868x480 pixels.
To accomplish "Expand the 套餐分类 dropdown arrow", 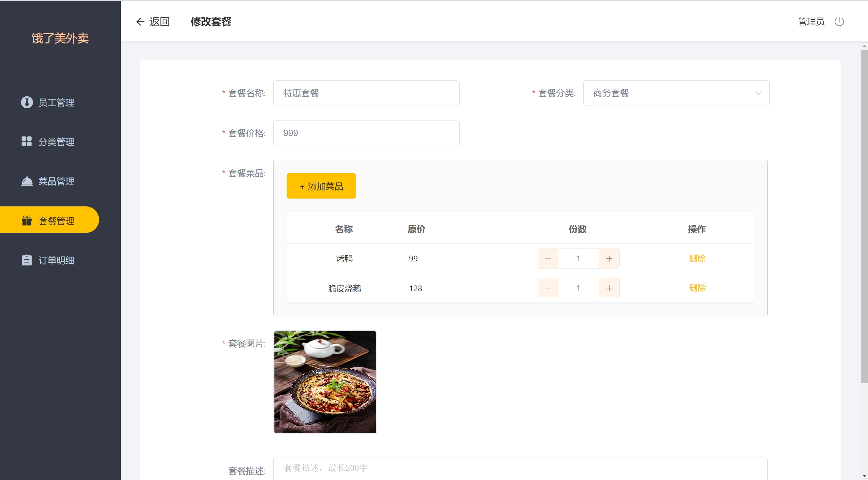I will coord(758,93).
